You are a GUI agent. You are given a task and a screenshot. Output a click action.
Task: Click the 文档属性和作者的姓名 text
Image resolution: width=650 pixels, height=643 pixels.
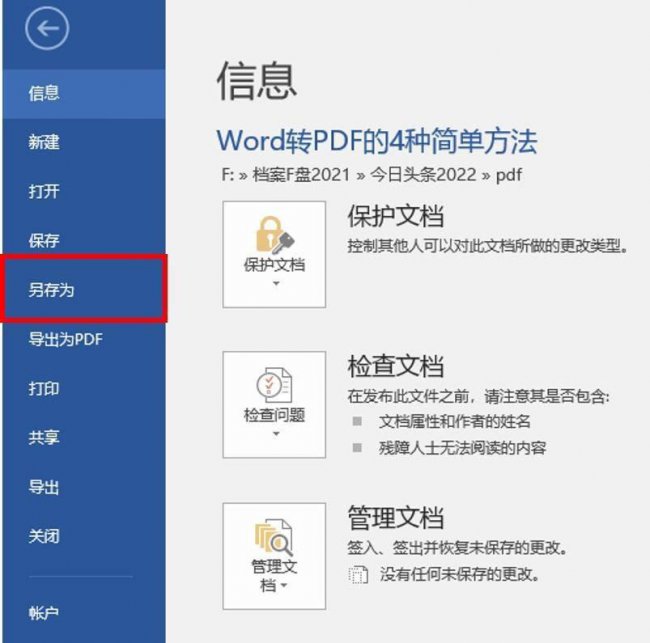click(455, 422)
